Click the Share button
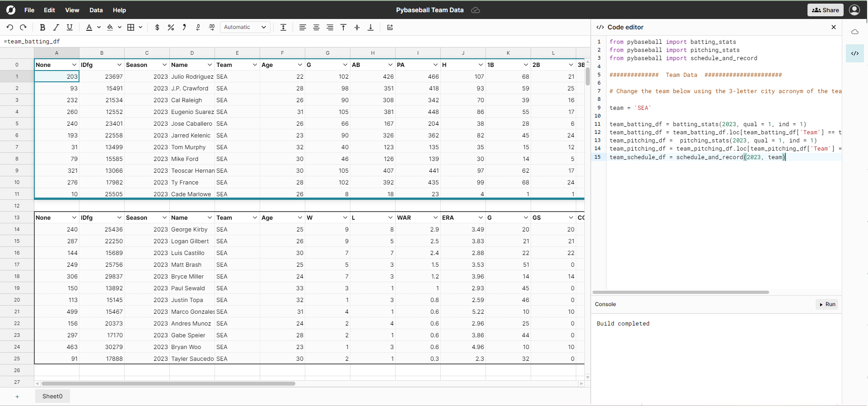 coord(825,10)
